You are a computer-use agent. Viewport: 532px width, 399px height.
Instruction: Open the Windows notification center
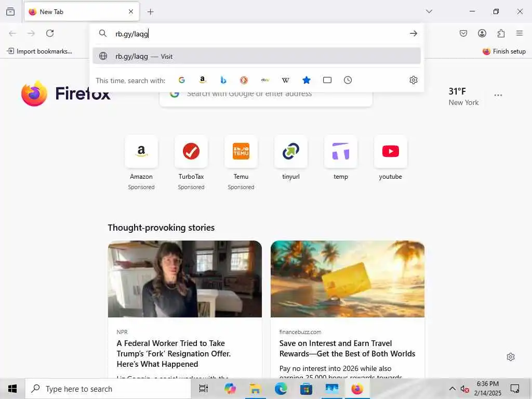point(515,389)
